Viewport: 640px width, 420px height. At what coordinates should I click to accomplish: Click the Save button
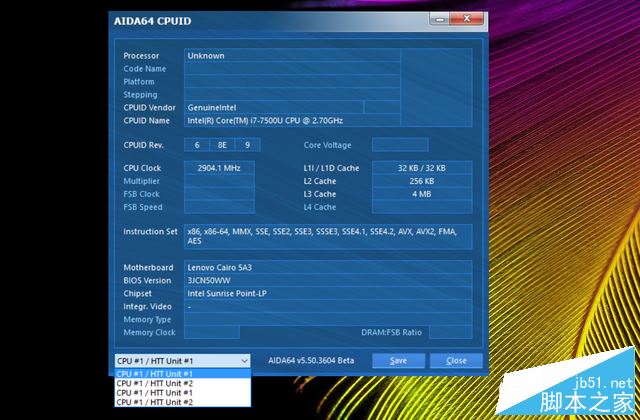(x=398, y=361)
